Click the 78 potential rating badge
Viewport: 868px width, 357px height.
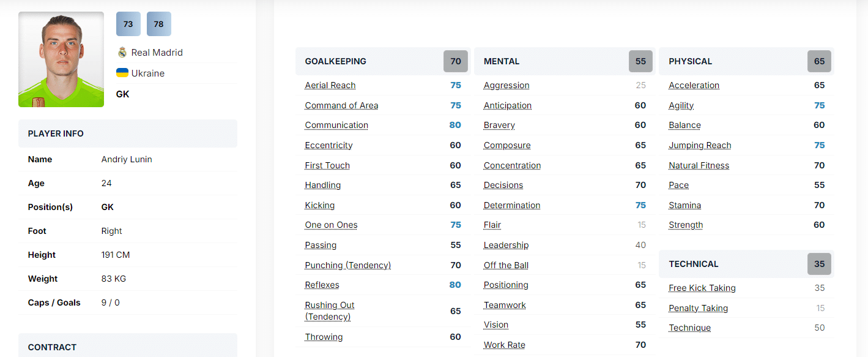tap(159, 24)
